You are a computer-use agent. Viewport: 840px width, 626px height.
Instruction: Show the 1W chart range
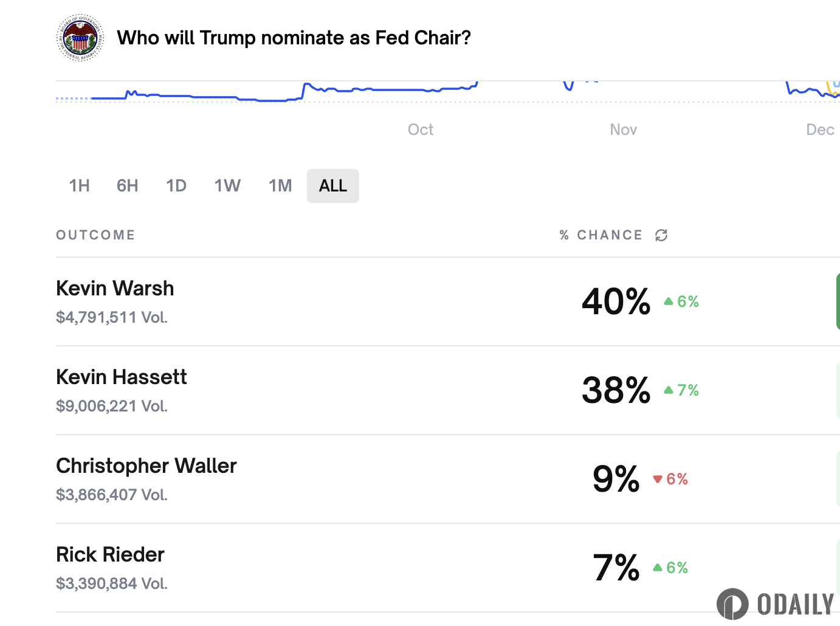pos(227,186)
